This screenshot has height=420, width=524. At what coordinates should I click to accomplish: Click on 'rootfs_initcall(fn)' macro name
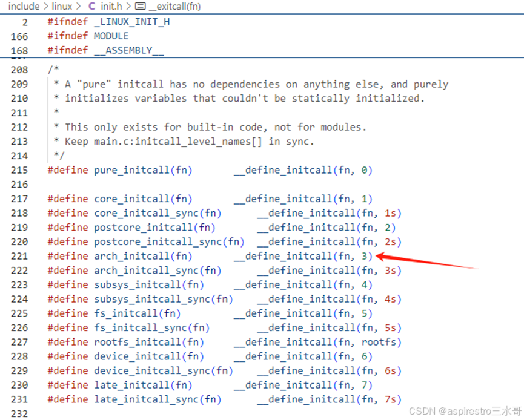149,343
